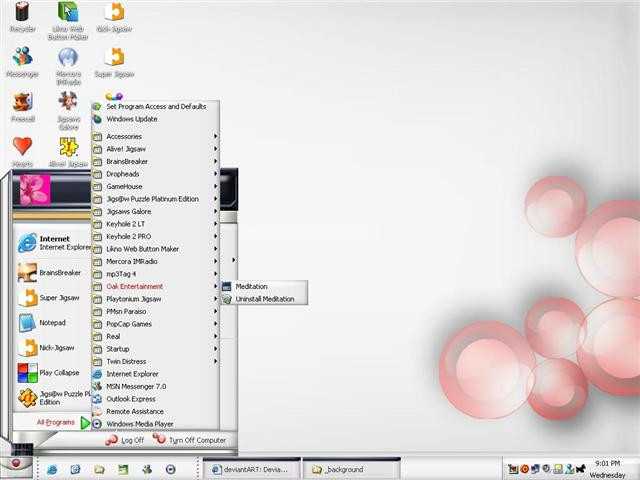Expand the BrainsBreaker program folder
Image resolution: width=640 pixels, height=480 pixels.
[x=156, y=162]
